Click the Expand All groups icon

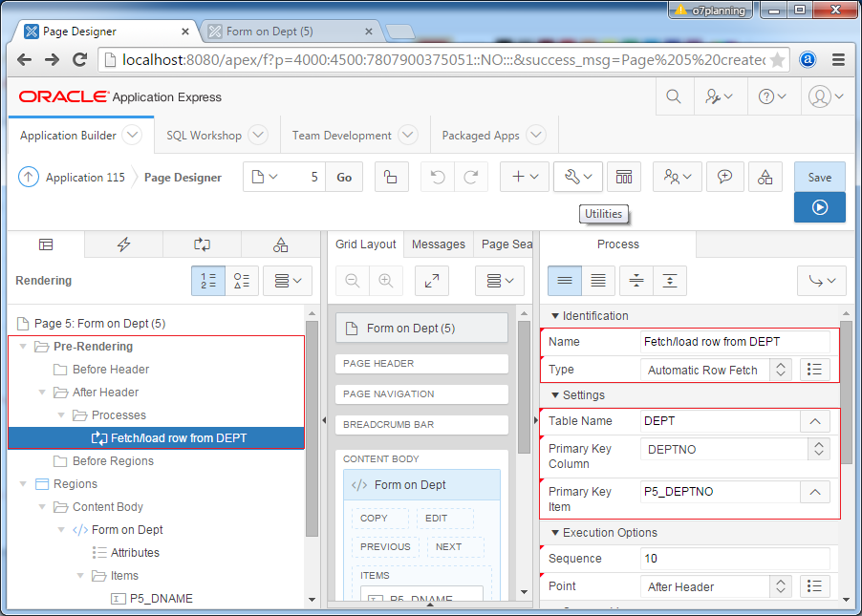coord(670,281)
